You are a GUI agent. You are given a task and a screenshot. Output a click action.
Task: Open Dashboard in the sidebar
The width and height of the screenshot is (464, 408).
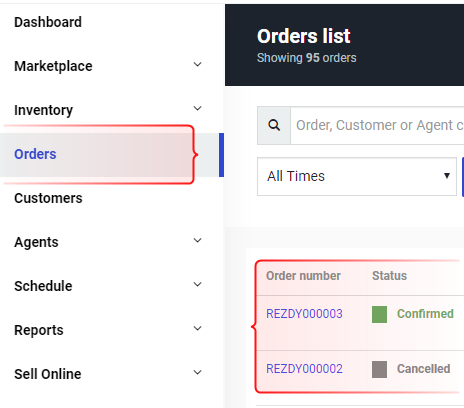tap(48, 22)
